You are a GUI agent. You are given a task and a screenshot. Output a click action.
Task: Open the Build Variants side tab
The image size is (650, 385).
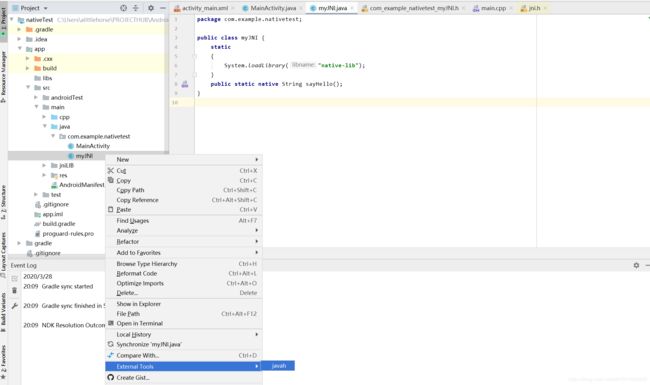pyautogui.click(x=3, y=312)
